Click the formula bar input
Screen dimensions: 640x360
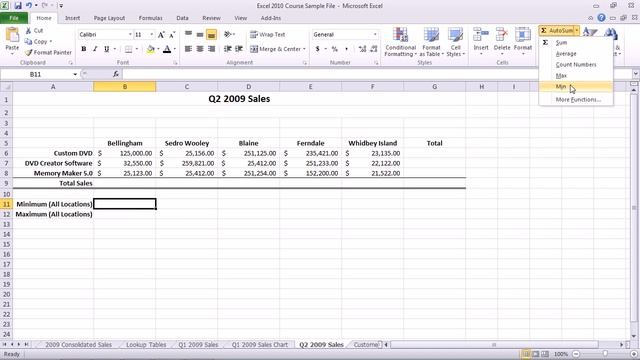pos(378,74)
